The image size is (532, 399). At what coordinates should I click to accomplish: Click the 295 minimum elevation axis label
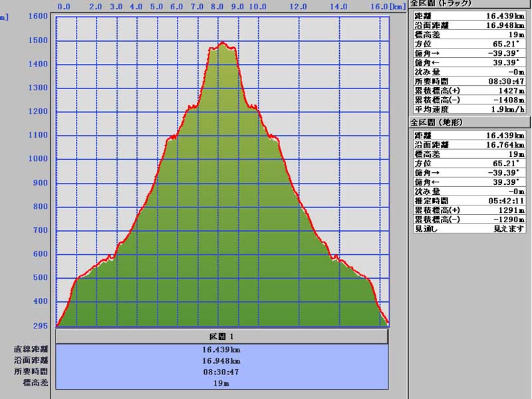coord(41,326)
